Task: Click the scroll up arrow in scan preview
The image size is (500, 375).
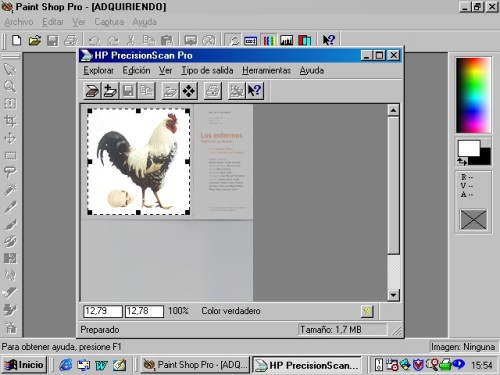Action: point(393,110)
